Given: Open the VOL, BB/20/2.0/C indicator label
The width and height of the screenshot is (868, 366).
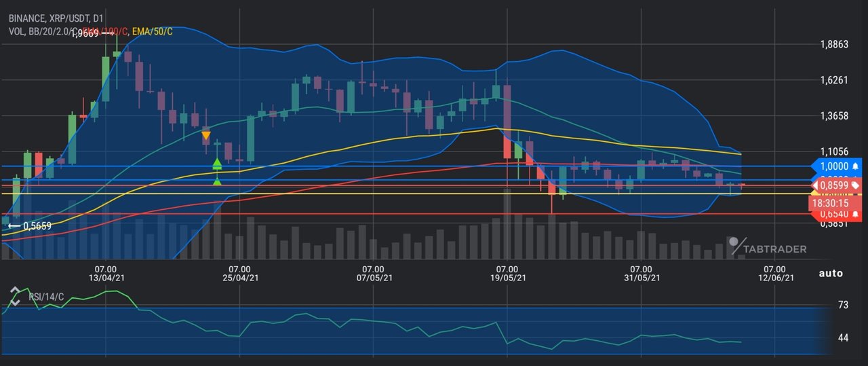Looking at the screenshot, I should tap(43, 31).
